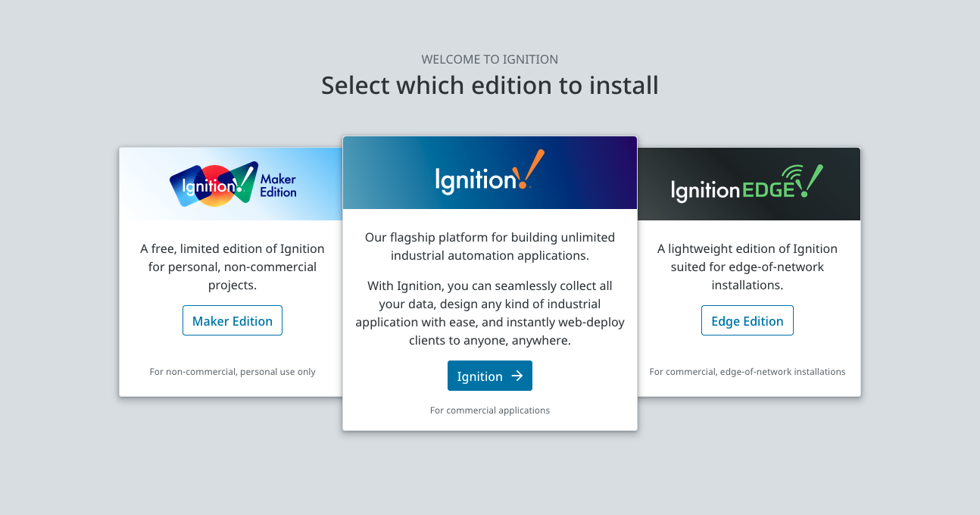This screenshot has height=515, width=980.
Task: Click the "For commercial applications" footnote
Action: pyautogui.click(x=489, y=410)
